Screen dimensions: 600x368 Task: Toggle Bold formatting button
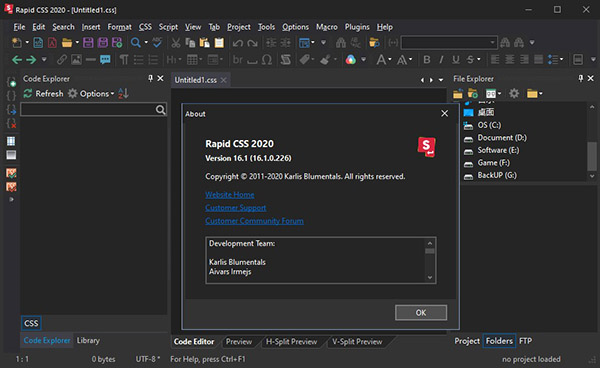click(427, 60)
